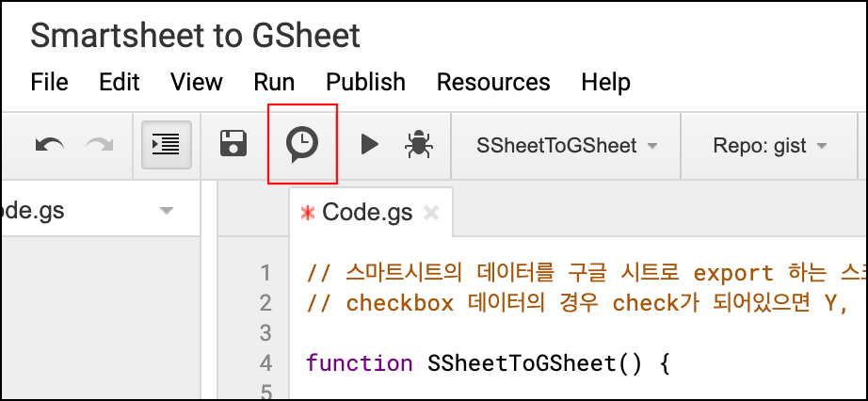This screenshot has width=868, height=401.
Task: Save the script with the floppy icon
Action: pos(233,144)
